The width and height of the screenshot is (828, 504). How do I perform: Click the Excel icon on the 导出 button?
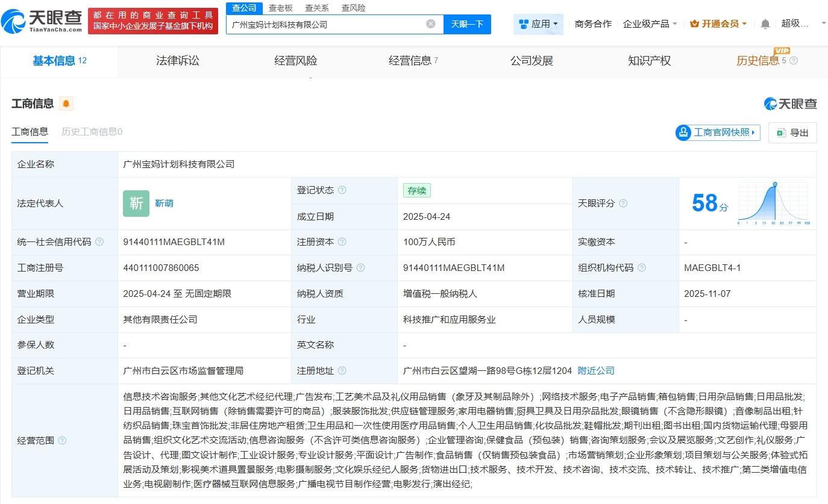[782, 132]
